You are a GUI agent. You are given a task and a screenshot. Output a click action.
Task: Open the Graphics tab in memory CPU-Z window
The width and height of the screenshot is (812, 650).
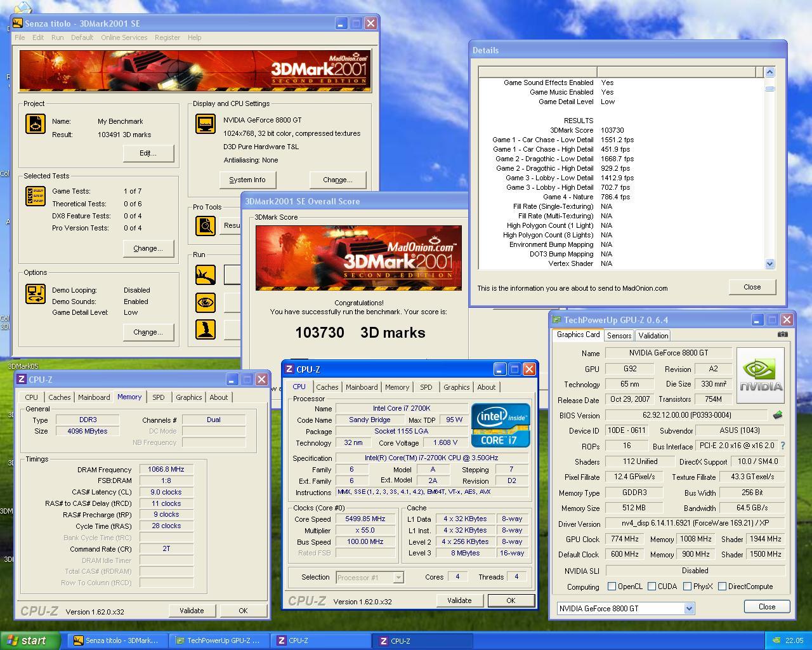[x=188, y=397]
